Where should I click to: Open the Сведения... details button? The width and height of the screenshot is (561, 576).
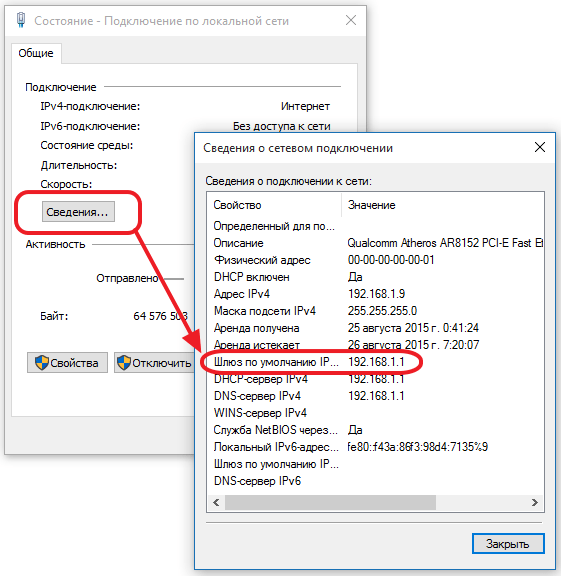coord(78,212)
